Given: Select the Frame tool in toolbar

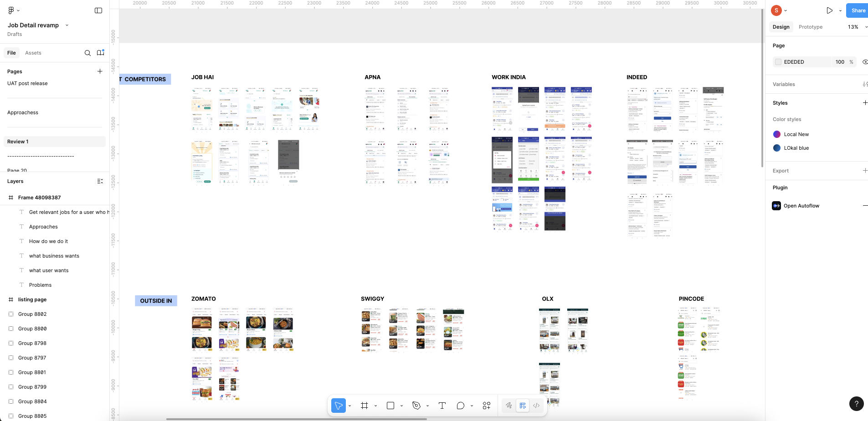Looking at the screenshot, I should [x=365, y=406].
